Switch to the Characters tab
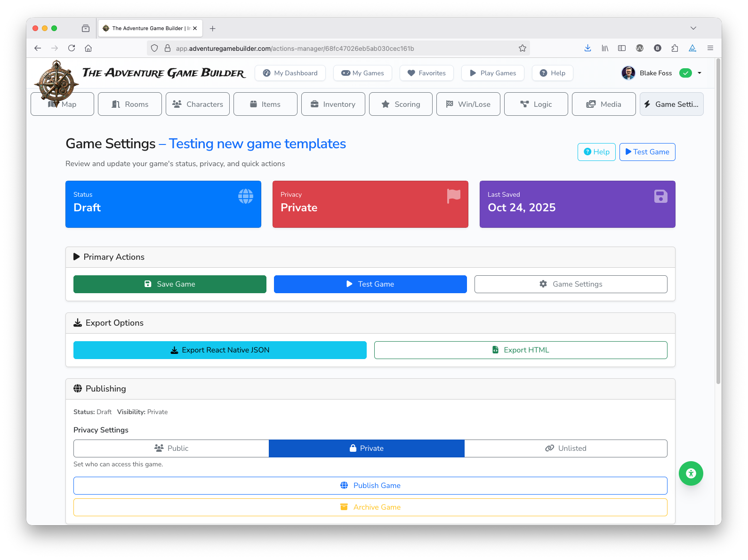 pyautogui.click(x=198, y=104)
